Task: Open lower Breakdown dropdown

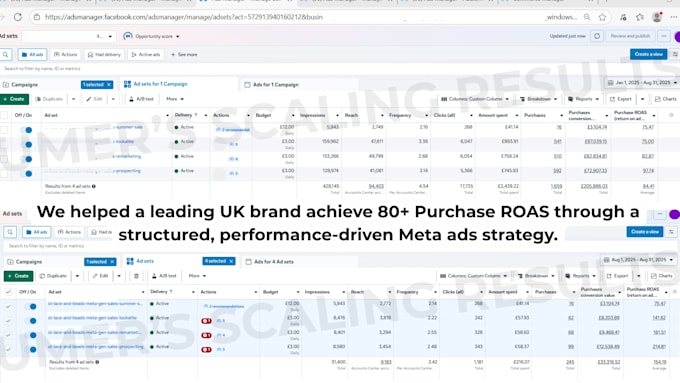Action: pos(536,276)
